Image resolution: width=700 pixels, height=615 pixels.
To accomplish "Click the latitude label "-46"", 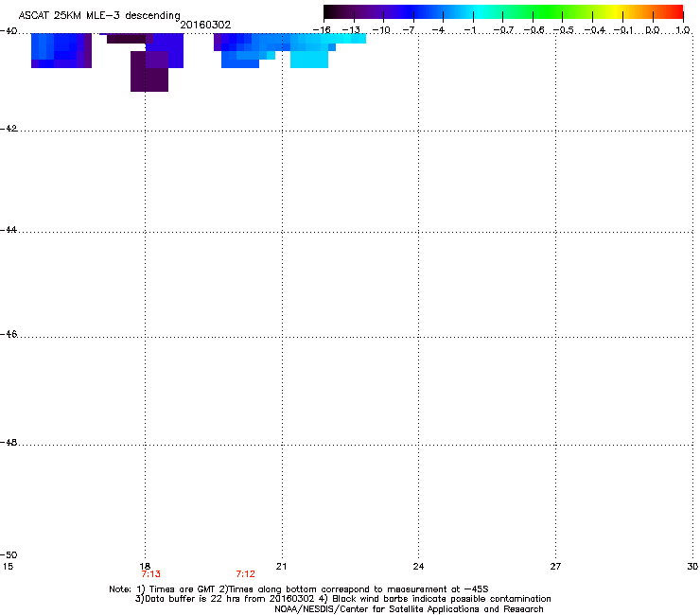I will point(9,334).
